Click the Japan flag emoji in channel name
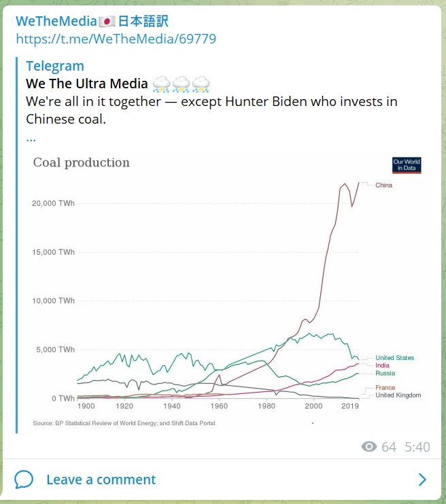 point(107,22)
